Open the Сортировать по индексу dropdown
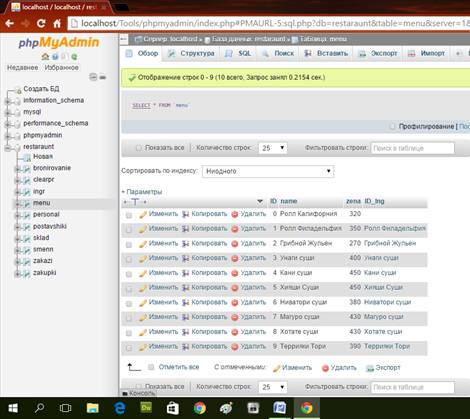 (x=268, y=171)
